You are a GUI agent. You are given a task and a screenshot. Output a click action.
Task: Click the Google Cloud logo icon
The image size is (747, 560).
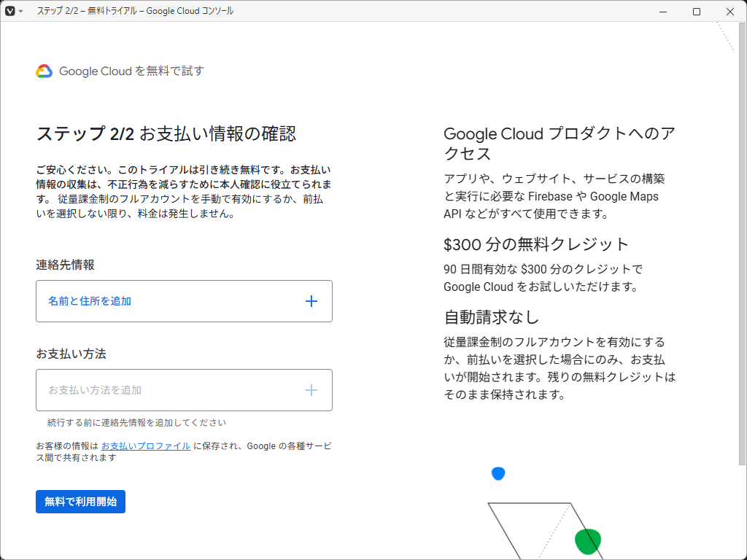43,71
